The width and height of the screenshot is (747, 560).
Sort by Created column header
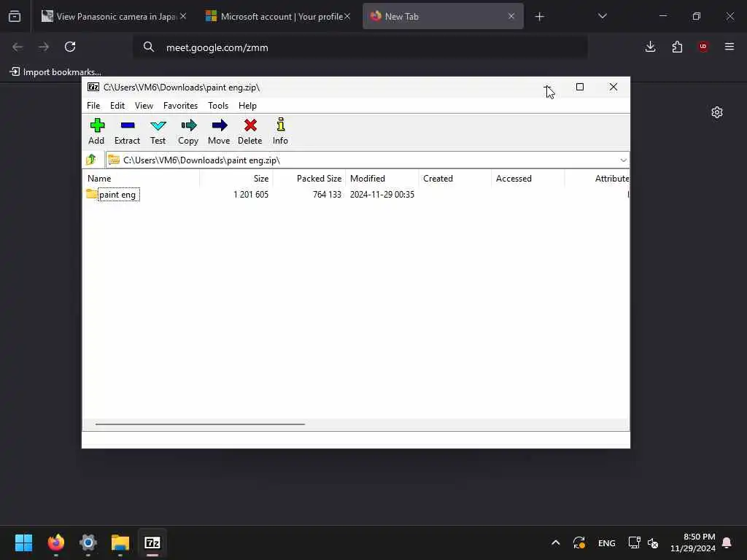(455, 179)
